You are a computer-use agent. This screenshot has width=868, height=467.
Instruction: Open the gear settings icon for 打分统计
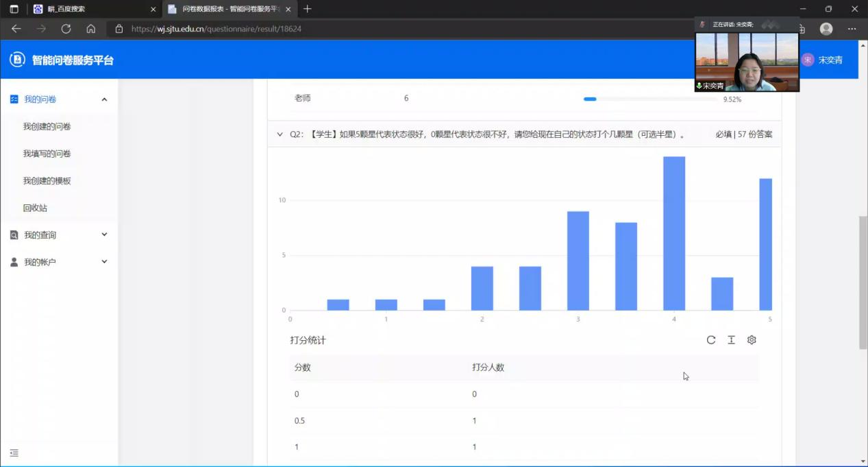(x=752, y=340)
